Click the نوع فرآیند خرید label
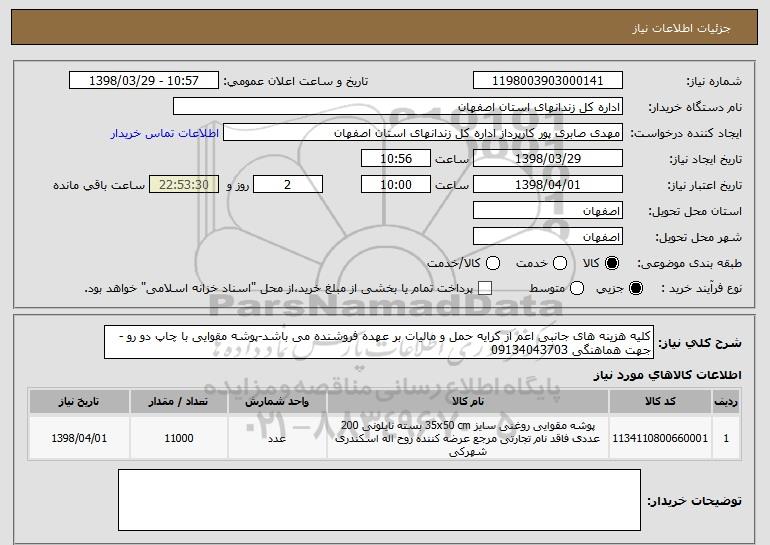 (702, 288)
